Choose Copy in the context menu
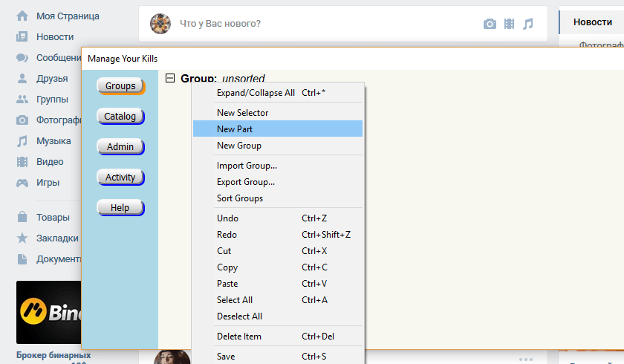Image resolution: width=624 pixels, height=364 pixels. tap(278, 267)
